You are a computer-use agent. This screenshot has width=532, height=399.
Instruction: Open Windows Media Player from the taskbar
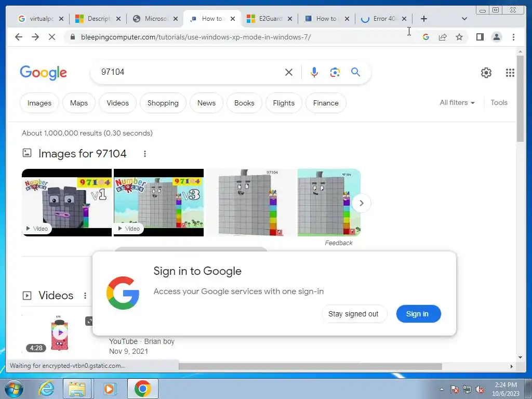click(x=110, y=389)
